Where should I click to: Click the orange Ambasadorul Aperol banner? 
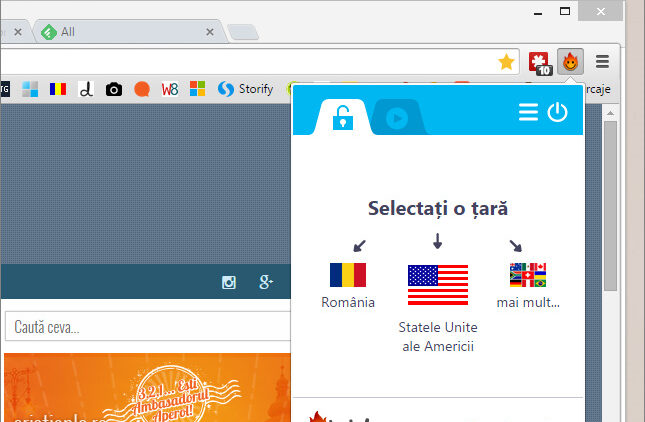pos(147,387)
